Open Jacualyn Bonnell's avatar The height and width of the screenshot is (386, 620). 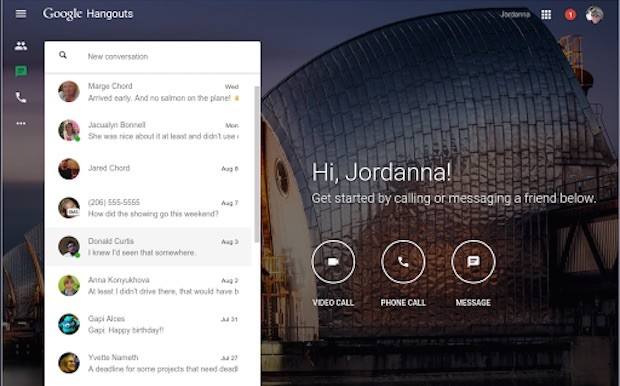(x=69, y=130)
